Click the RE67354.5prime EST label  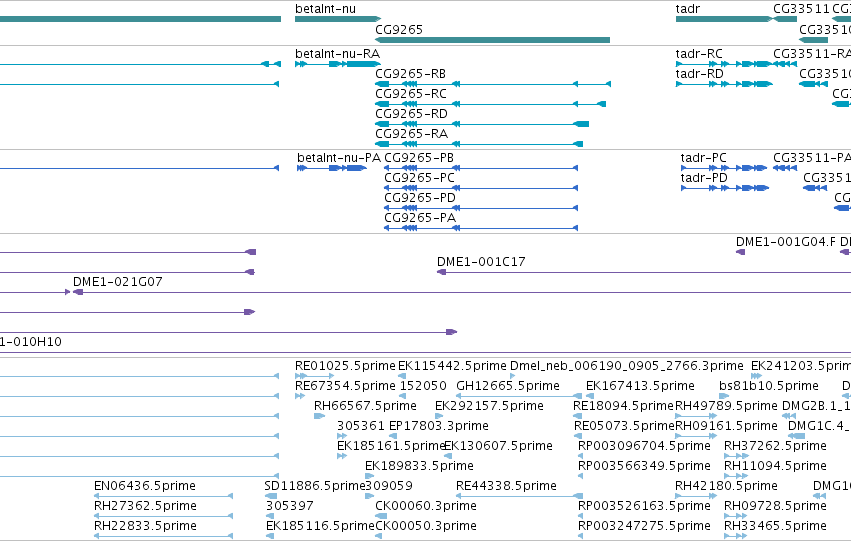pyautogui.click(x=345, y=386)
